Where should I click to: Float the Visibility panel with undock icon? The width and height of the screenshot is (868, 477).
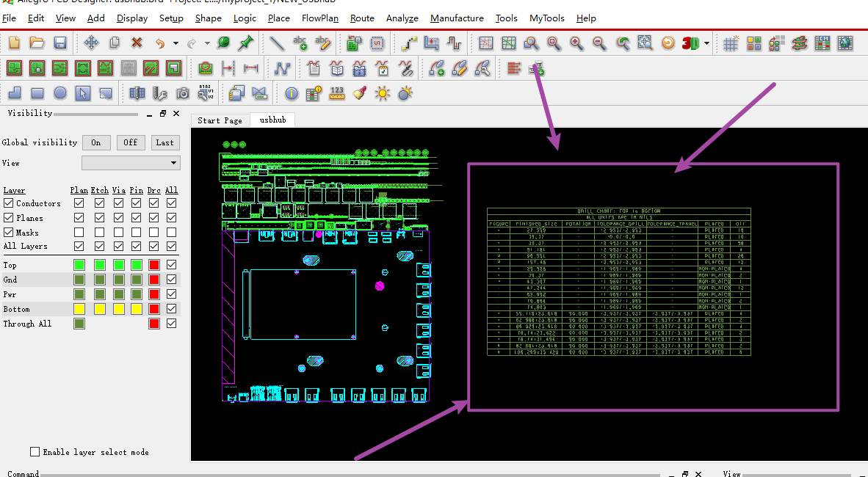tap(163, 114)
